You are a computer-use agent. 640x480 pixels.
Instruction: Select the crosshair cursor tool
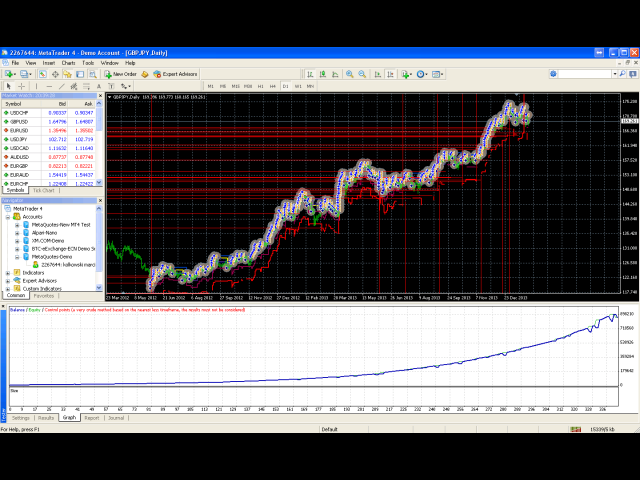coord(22,86)
